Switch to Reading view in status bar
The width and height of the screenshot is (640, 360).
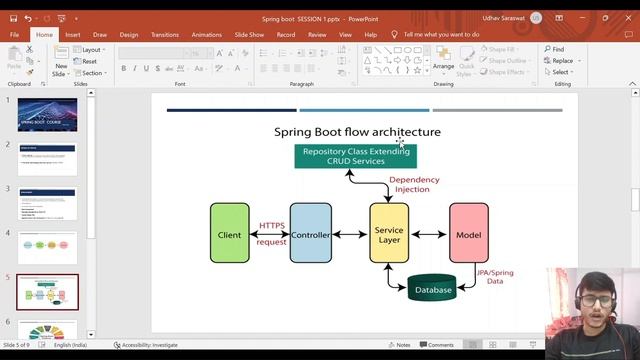click(513, 345)
